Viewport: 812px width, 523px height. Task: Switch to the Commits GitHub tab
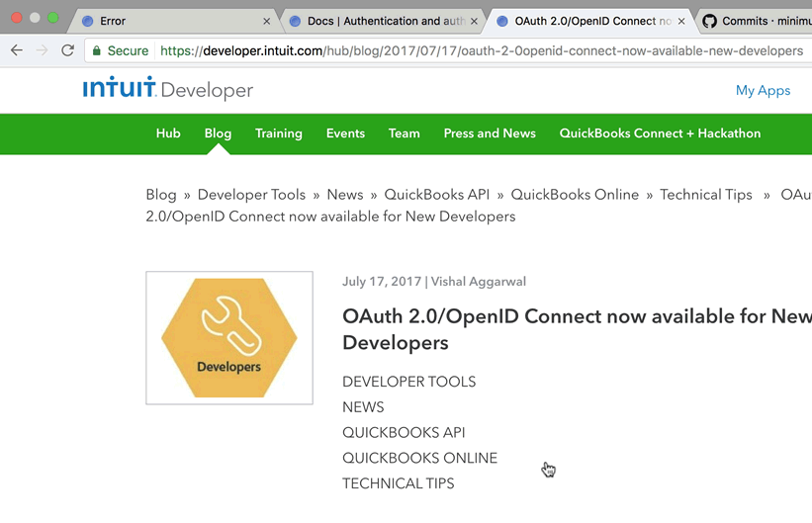756,21
